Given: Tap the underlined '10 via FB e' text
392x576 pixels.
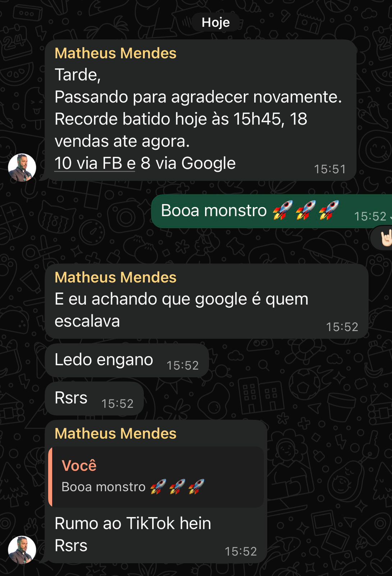Looking at the screenshot, I should 95,163.
